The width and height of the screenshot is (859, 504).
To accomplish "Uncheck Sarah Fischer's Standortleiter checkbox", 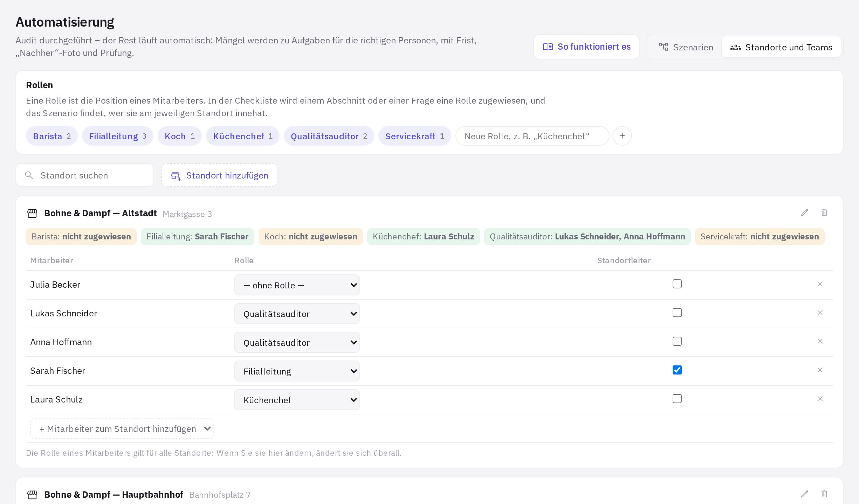I will tap(677, 370).
